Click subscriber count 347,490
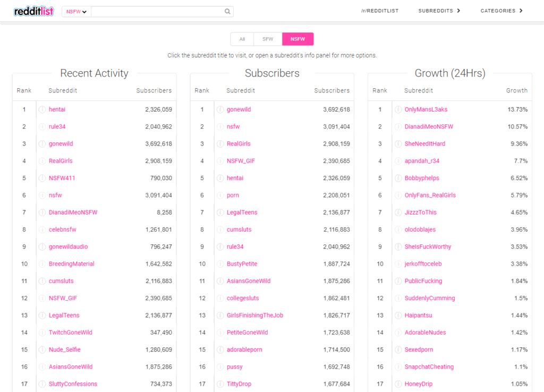This screenshot has height=392, width=544. pyautogui.click(x=161, y=333)
